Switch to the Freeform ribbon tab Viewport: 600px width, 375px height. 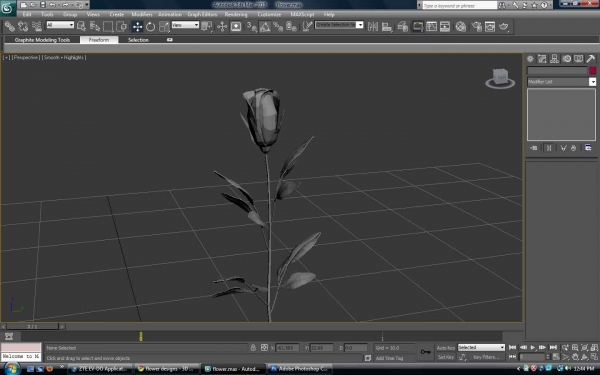pyautogui.click(x=99, y=40)
